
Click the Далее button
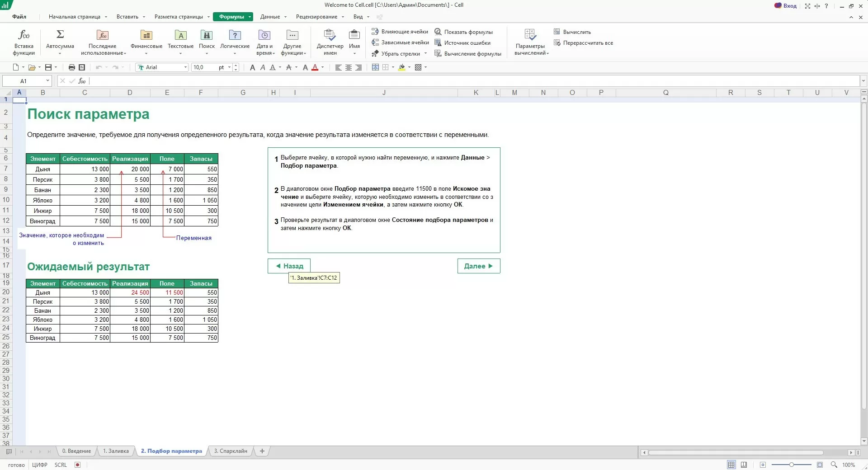click(x=478, y=266)
